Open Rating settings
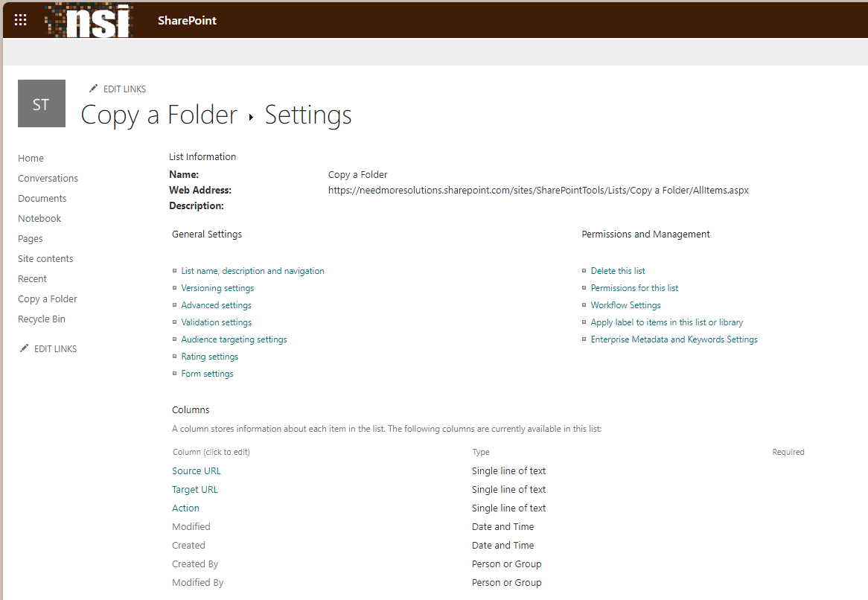 tap(209, 357)
